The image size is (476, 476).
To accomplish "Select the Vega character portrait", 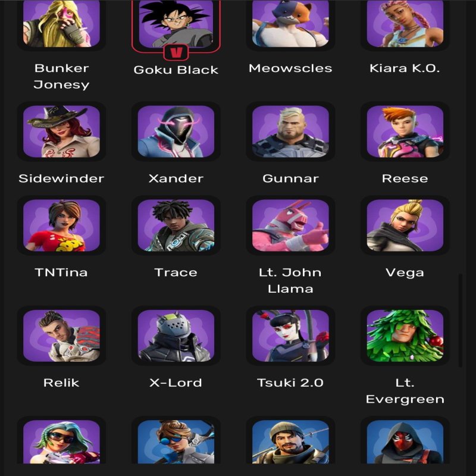I will pyautogui.click(x=405, y=226).
